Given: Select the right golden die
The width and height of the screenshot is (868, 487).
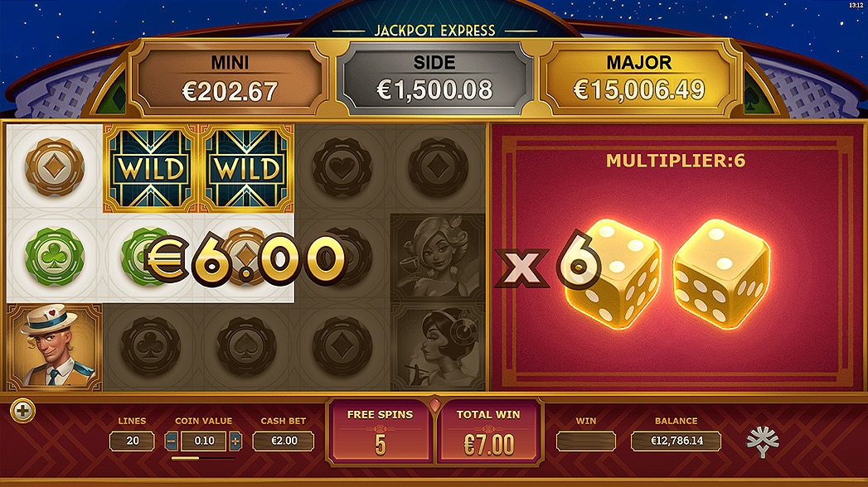Looking at the screenshot, I should tap(720, 273).
